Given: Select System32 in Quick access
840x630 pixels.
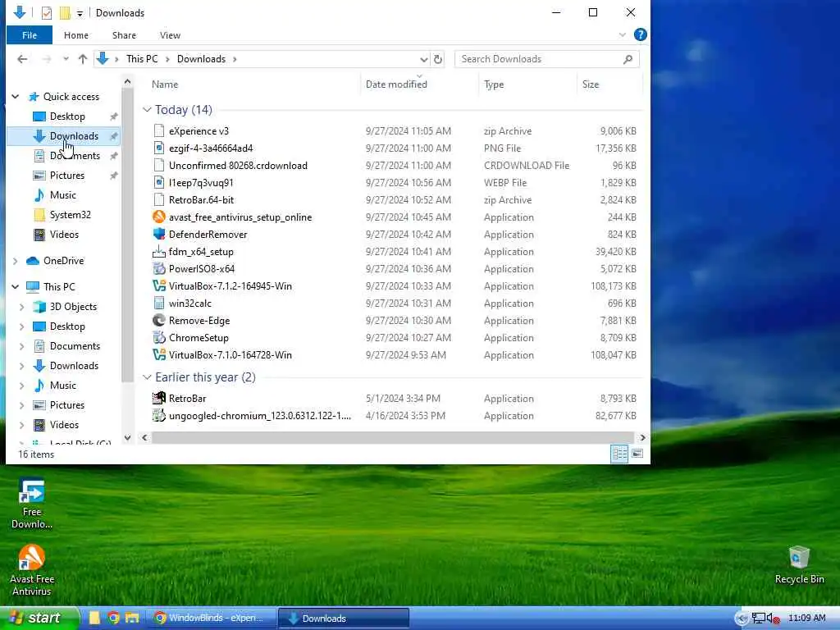Looking at the screenshot, I should point(71,215).
